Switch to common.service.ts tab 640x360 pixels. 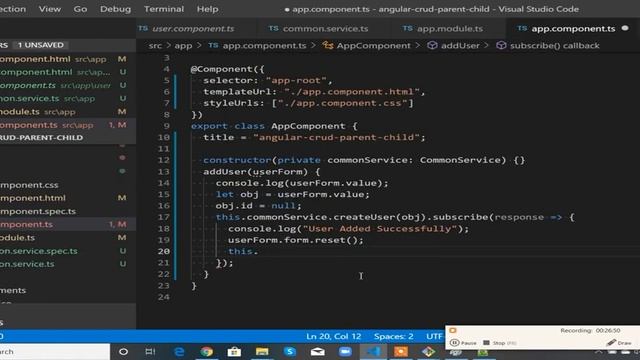click(325, 29)
